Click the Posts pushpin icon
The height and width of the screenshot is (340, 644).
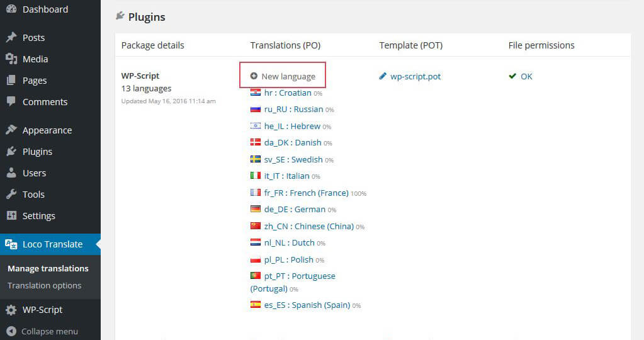(11, 37)
